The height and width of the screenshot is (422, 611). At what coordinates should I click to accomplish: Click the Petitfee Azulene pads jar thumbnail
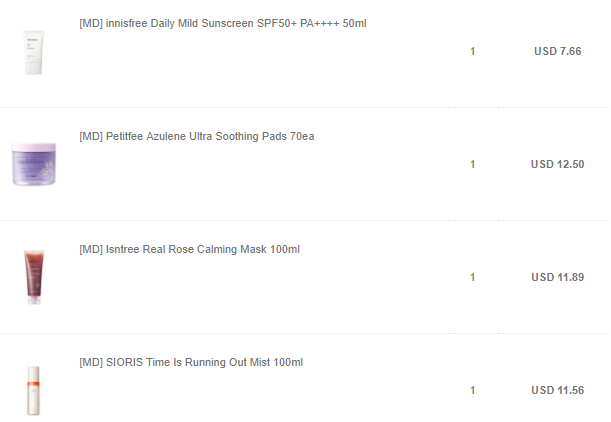[x=34, y=164]
